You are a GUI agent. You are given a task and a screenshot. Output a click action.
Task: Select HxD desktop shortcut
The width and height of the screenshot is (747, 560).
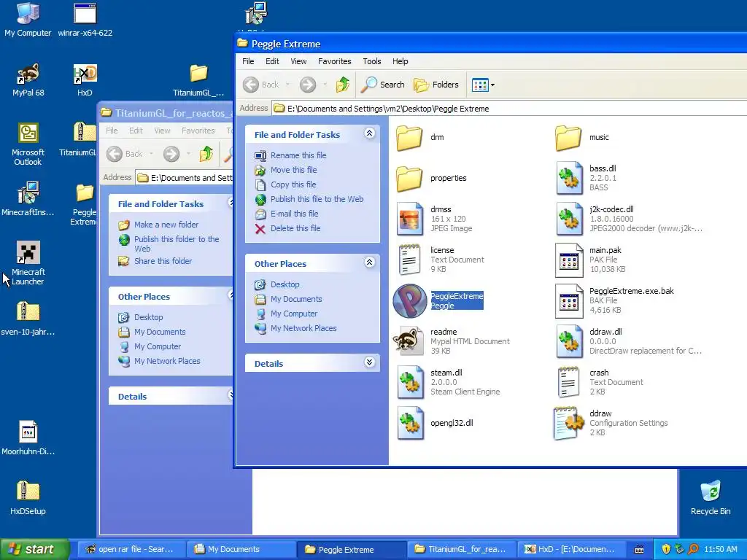point(85,80)
